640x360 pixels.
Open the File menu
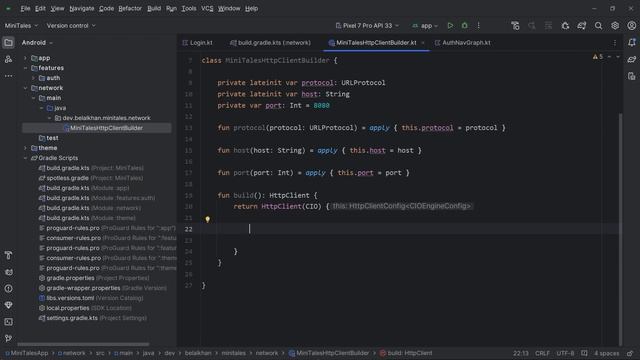point(25,8)
